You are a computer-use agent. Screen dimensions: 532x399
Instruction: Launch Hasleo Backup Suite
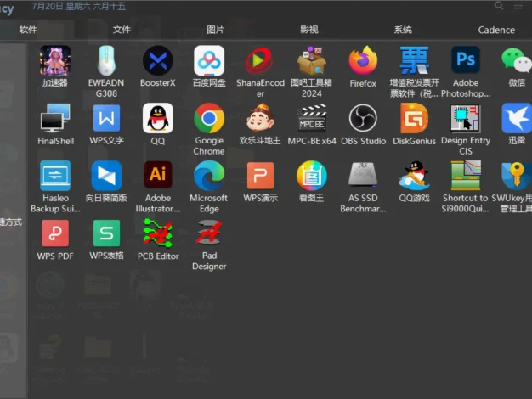click(x=55, y=176)
